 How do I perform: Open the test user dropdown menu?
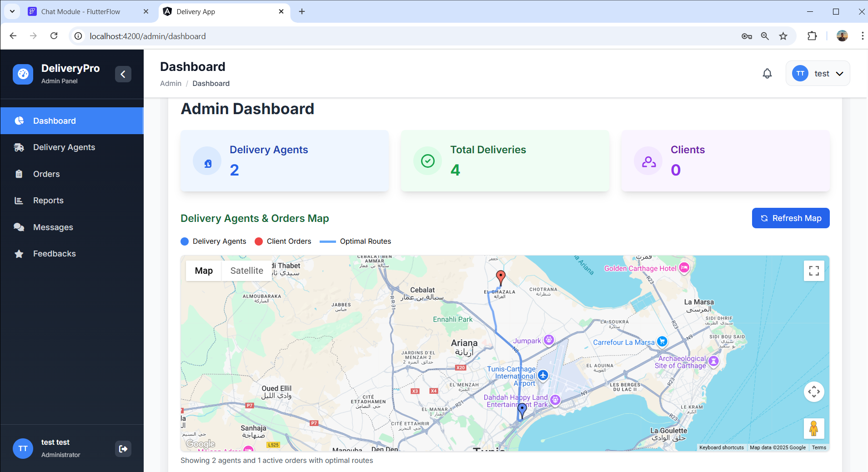tap(818, 73)
